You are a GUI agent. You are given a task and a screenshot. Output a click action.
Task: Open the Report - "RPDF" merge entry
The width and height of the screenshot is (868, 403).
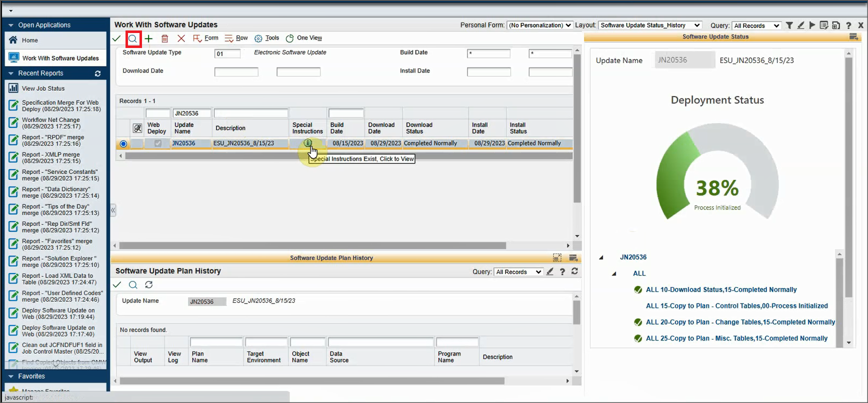tap(53, 140)
